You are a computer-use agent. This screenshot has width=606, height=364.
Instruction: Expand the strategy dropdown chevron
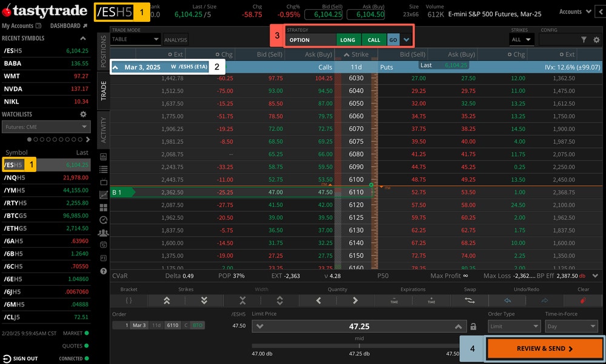coord(406,40)
